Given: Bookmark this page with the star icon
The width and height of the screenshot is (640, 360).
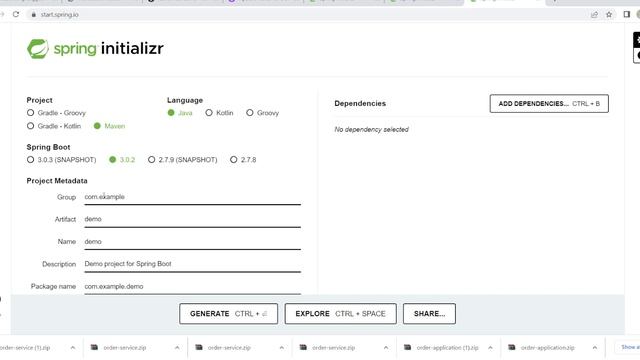Looking at the screenshot, I should click(x=609, y=15).
